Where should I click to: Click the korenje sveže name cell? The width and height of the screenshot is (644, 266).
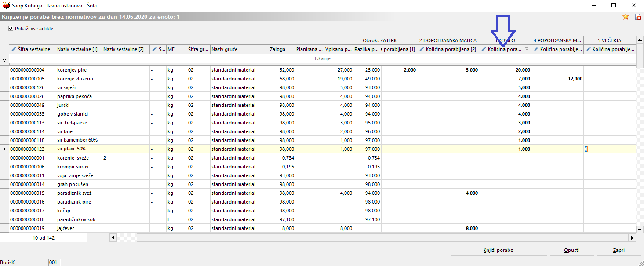click(79, 158)
